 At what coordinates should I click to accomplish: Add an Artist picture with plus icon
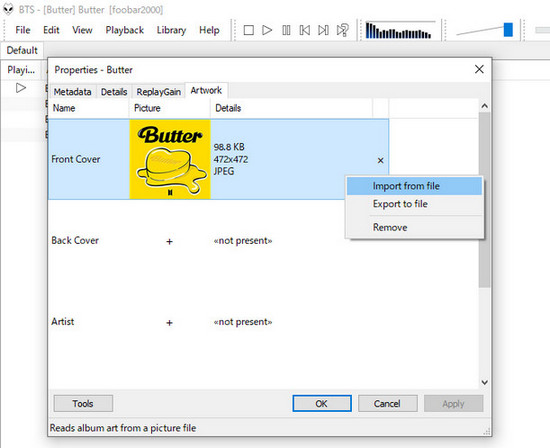169,323
